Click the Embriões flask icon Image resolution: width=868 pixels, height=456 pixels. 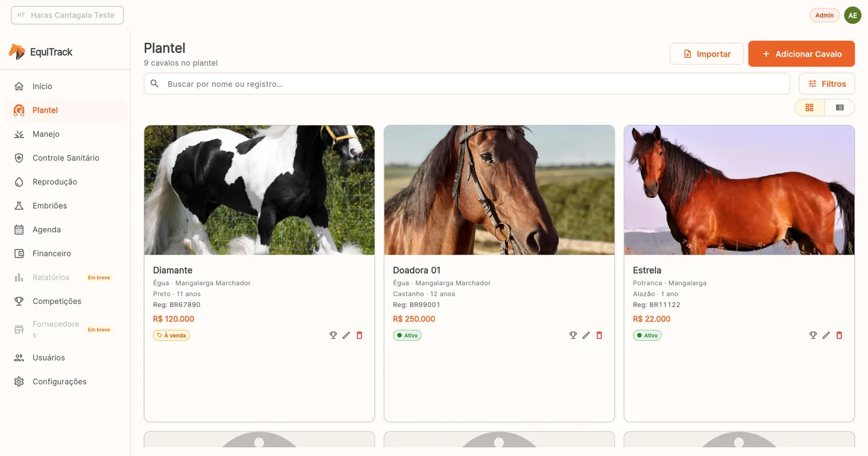click(19, 206)
